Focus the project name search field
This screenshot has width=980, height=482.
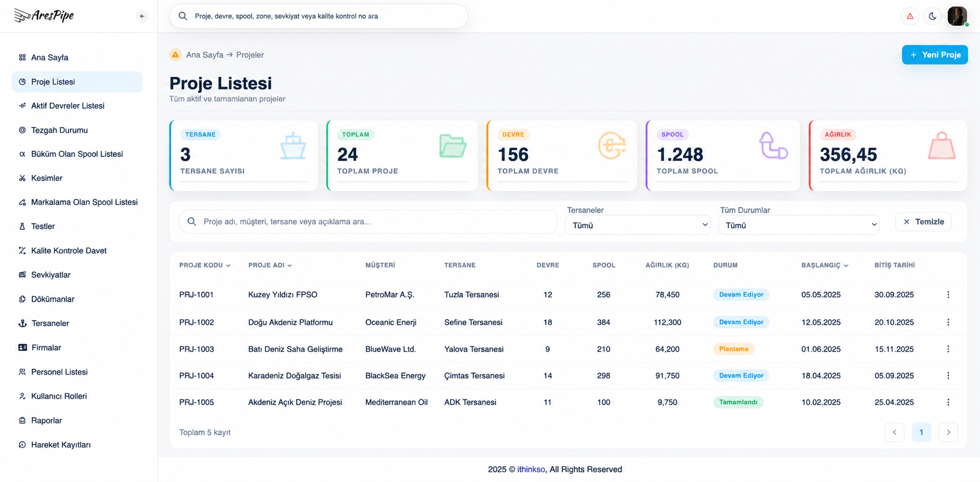368,222
